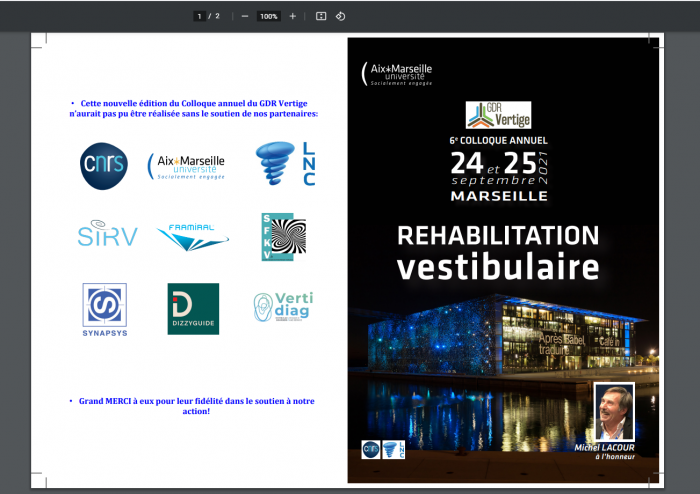Click the SiRV logo

click(x=108, y=233)
